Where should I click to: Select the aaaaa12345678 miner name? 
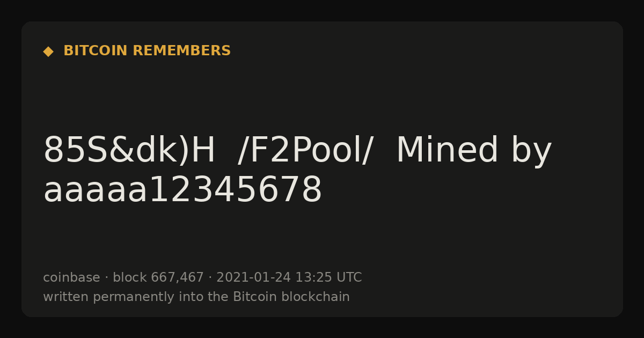click(182, 190)
